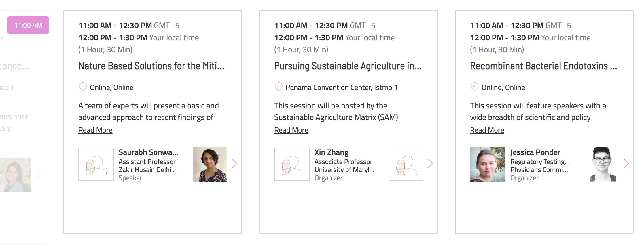Click Saurabh Sonwani's microphone placeholder avatar

[x=96, y=164]
